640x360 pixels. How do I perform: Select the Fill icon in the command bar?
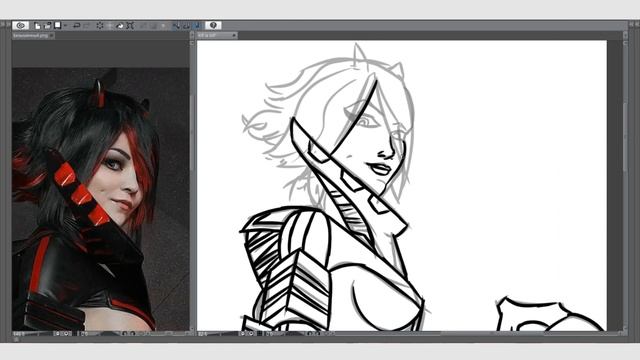120,26
